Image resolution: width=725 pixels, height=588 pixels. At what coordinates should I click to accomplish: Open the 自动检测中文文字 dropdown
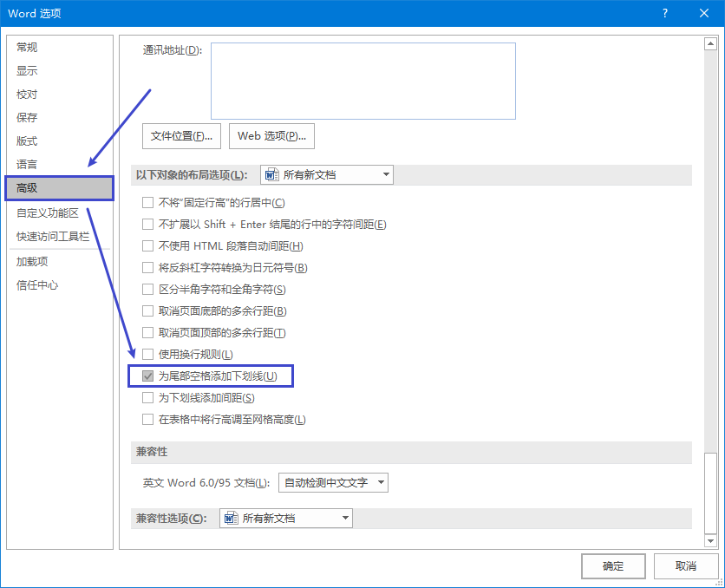333,482
